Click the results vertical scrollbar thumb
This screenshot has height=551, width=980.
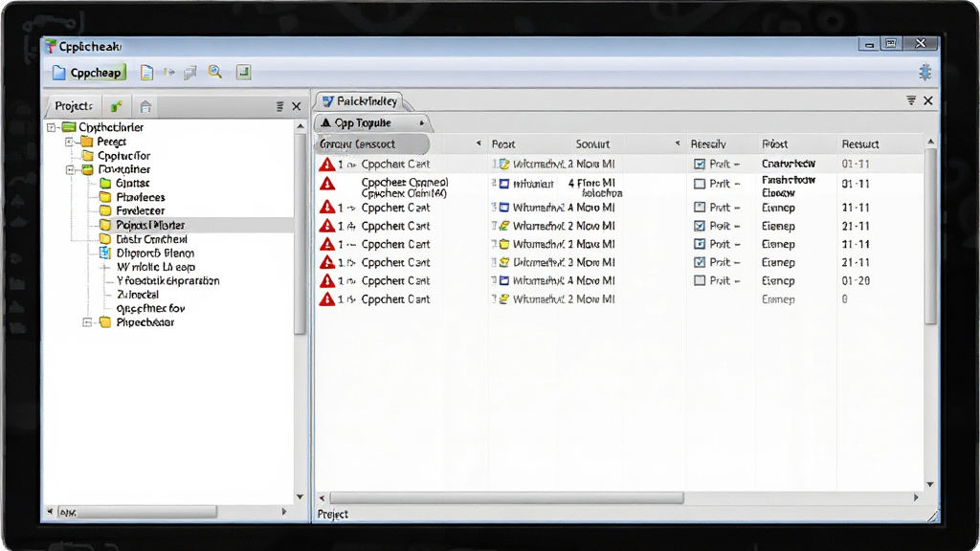[930, 236]
